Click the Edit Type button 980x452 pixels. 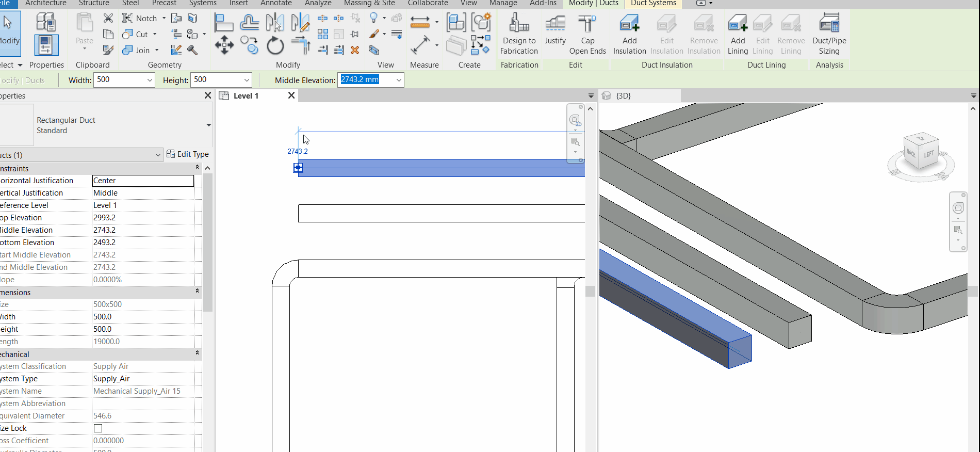188,154
